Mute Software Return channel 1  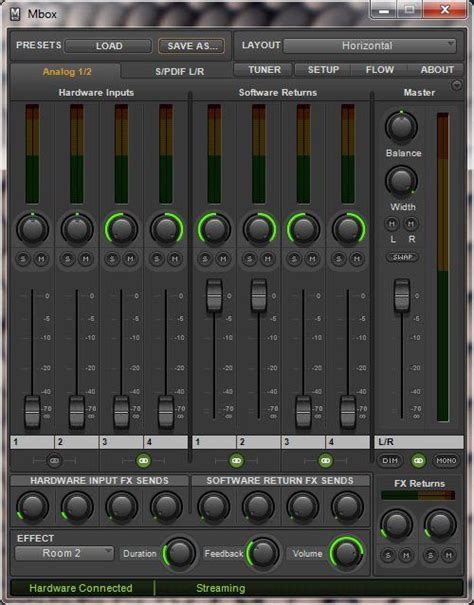coord(223,259)
